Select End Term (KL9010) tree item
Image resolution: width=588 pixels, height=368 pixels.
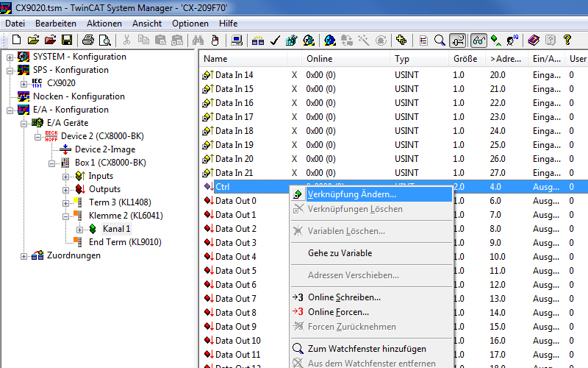125,242
